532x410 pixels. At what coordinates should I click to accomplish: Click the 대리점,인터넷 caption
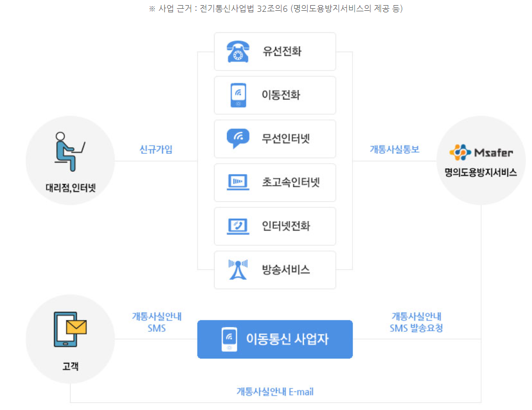click(70, 188)
